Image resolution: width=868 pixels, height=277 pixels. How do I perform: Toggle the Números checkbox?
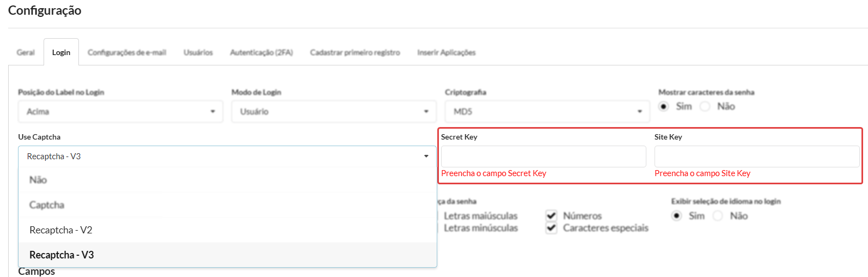click(552, 216)
